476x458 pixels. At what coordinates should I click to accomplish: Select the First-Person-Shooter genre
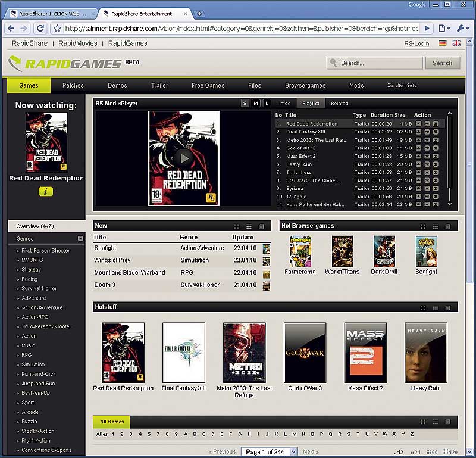[x=46, y=250]
